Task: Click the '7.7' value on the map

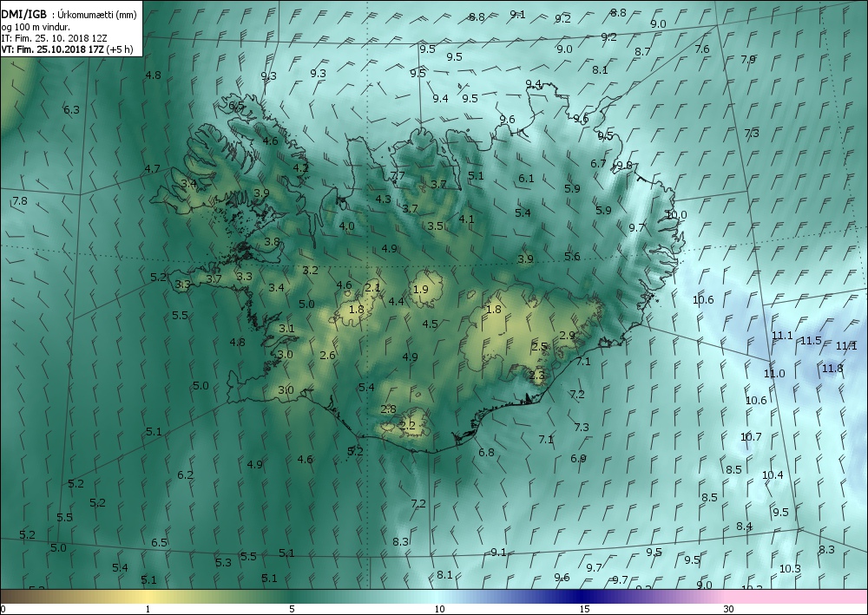Action: pos(398,175)
